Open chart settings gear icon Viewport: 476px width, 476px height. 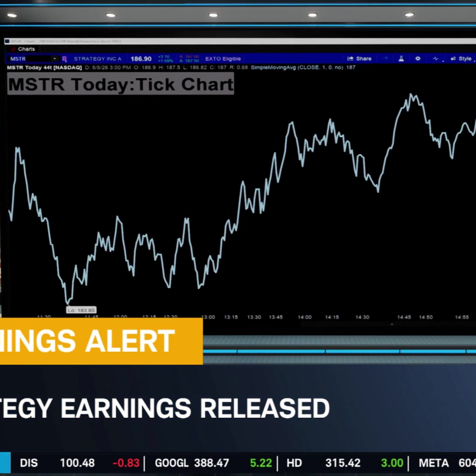pos(418,59)
